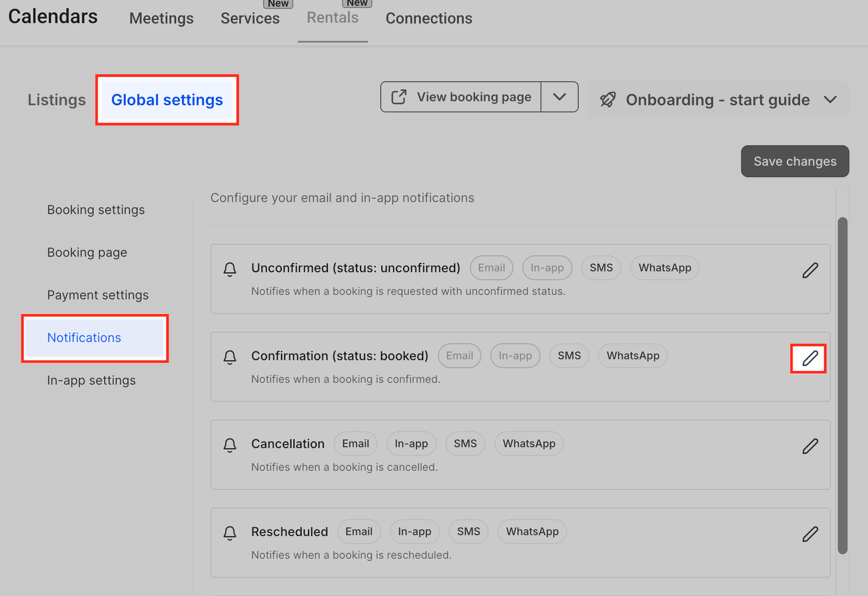
Task: Toggle Email chip for Unconfirmed notification
Action: point(491,268)
